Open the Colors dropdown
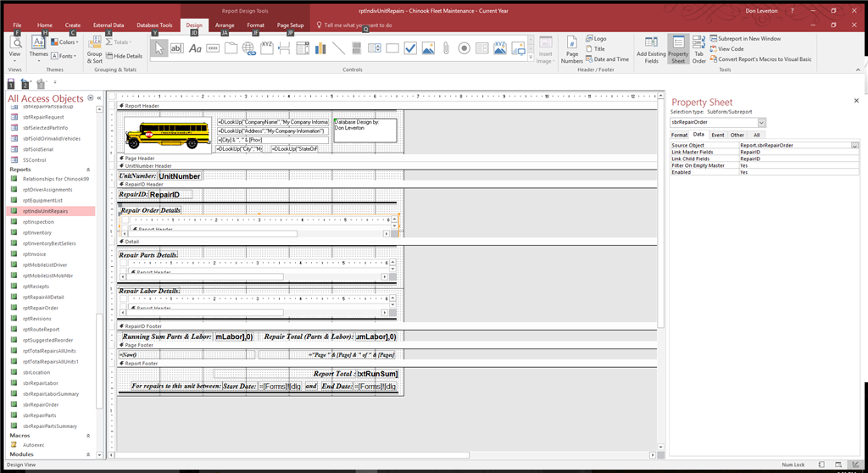The width and height of the screenshot is (868, 473). 64,42
